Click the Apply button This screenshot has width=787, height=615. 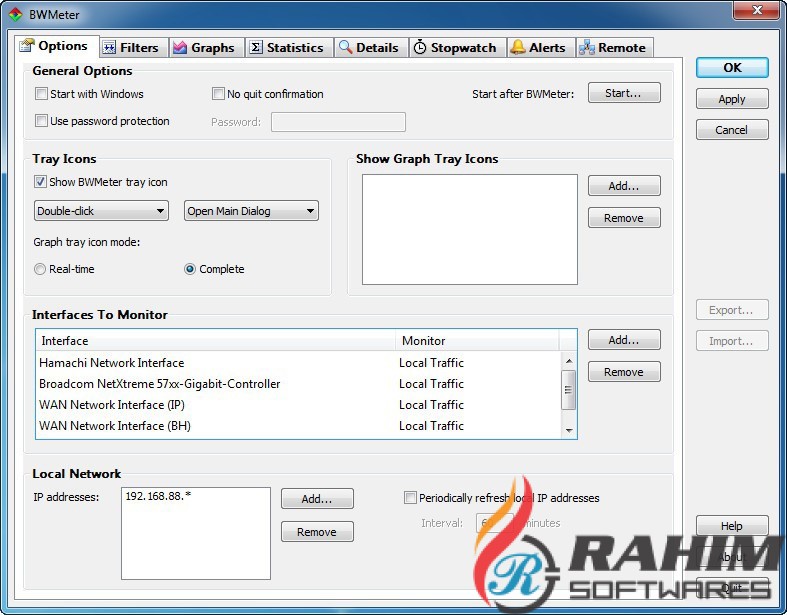tap(732, 99)
